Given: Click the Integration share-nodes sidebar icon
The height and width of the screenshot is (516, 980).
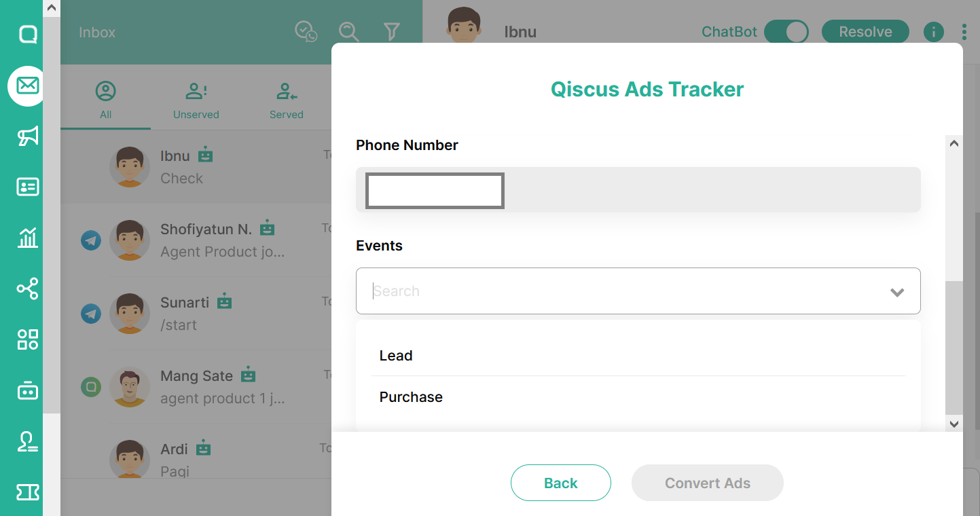Looking at the screenshot, I should click(x=27, y=289).
